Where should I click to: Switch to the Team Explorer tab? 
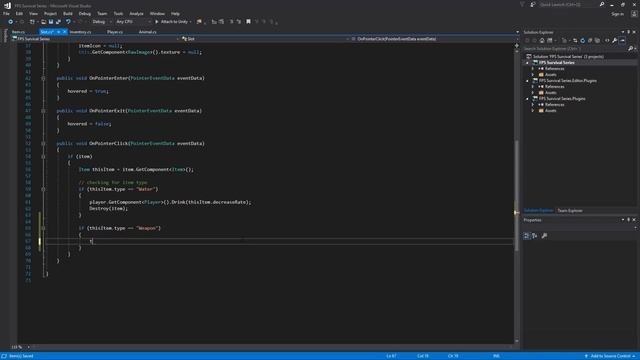pos(570,211)
